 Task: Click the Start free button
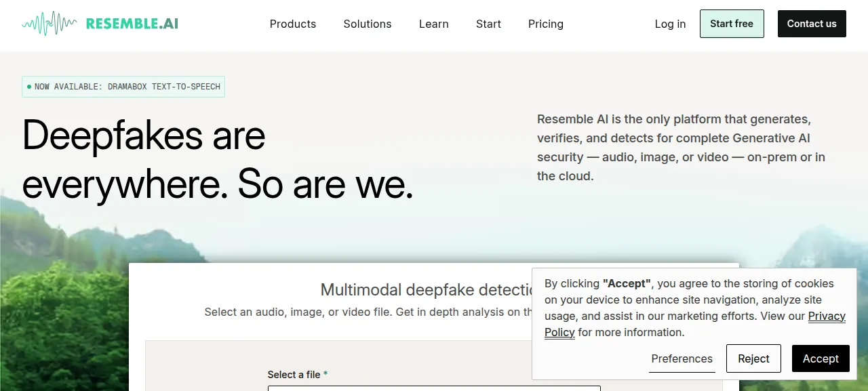[x=732, y=24]
